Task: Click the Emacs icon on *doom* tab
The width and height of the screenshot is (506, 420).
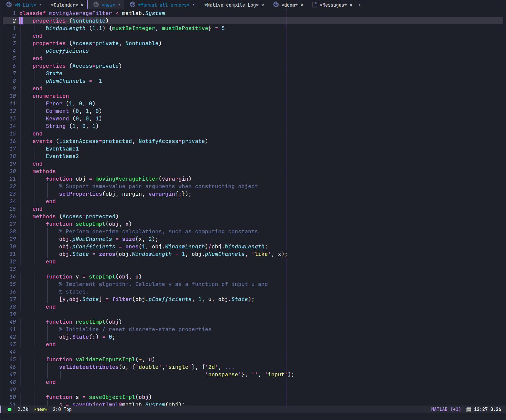Action: coord(276,5)
